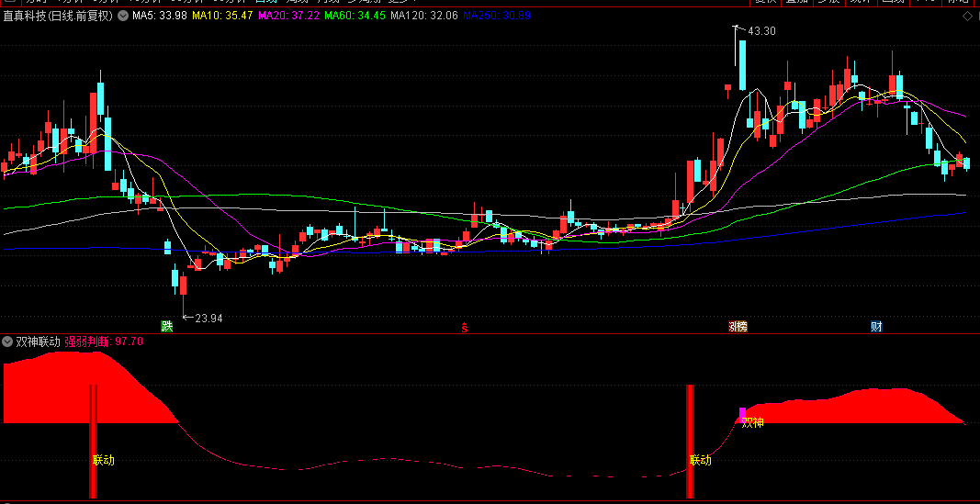The width and height of the screenshot is (980, 504).
Task: Select the 双神联动 indicator name
Action: (x=39, y=342)
